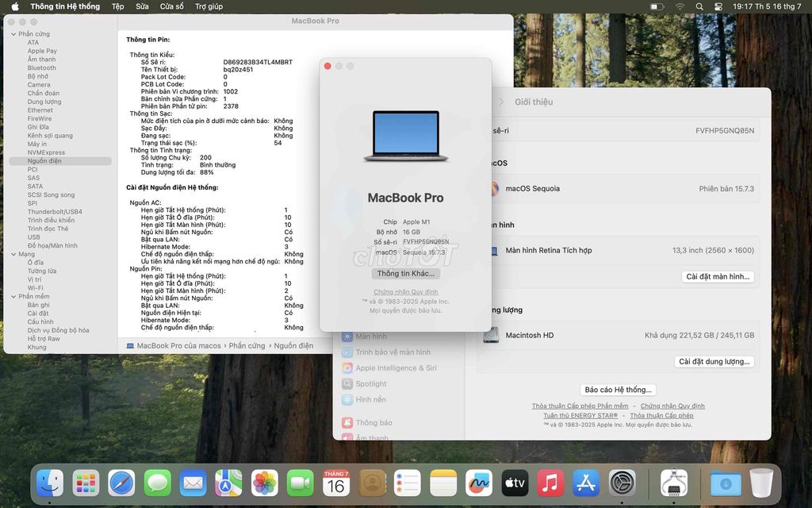
Task: Open Contacts app in Dock
Action: point(372,483)
